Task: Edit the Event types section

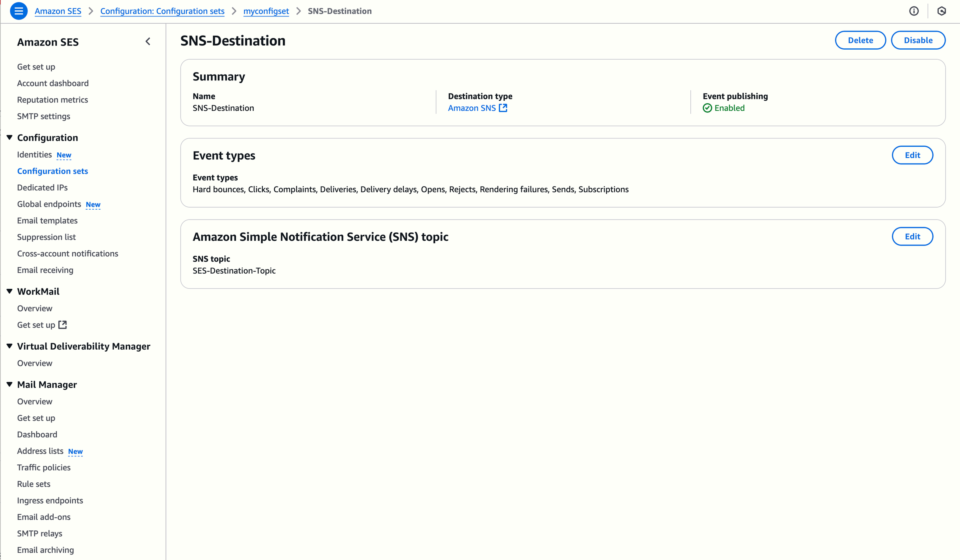Action: point(912,155)
